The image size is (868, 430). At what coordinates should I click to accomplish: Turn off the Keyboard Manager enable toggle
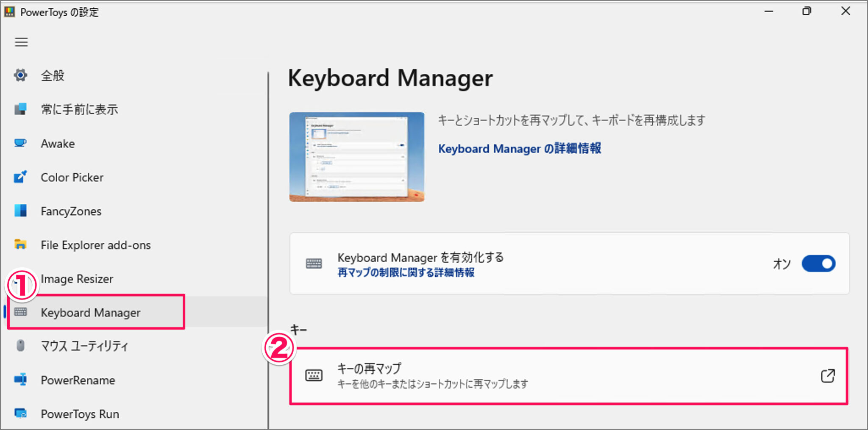click(818, 264)
